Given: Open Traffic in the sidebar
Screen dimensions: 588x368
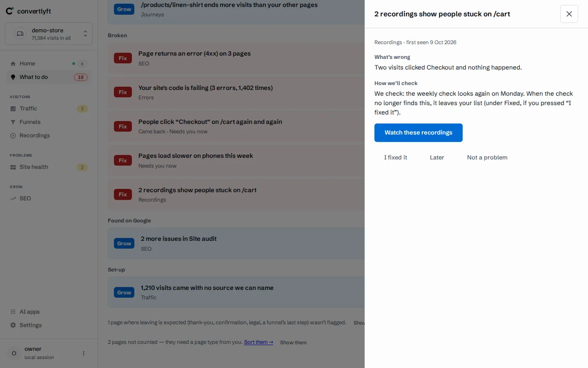Looking at the screenshot, I should pos(49,109).
